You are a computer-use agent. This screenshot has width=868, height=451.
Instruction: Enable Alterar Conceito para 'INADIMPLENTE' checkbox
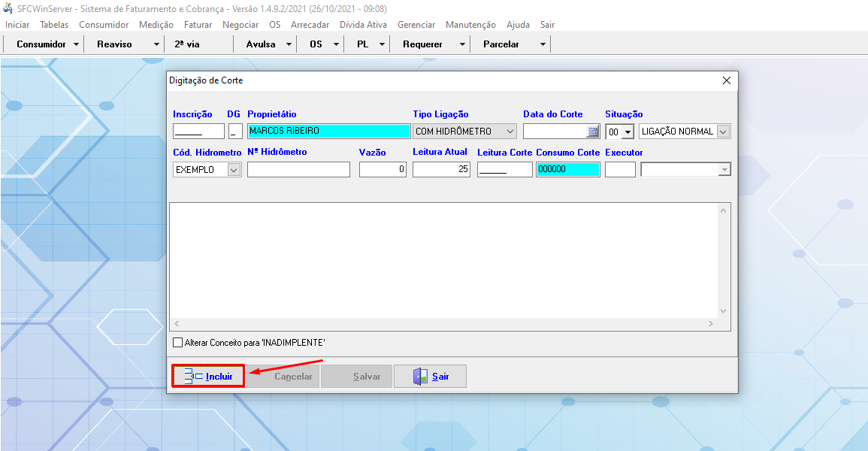coord(178,343)
